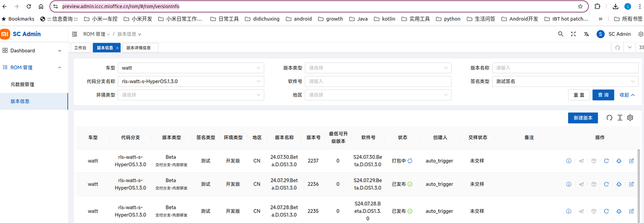Screen dimensions: 644x223
Task: Open the 车型 watt dropdown
Action: tap(191, 68)
